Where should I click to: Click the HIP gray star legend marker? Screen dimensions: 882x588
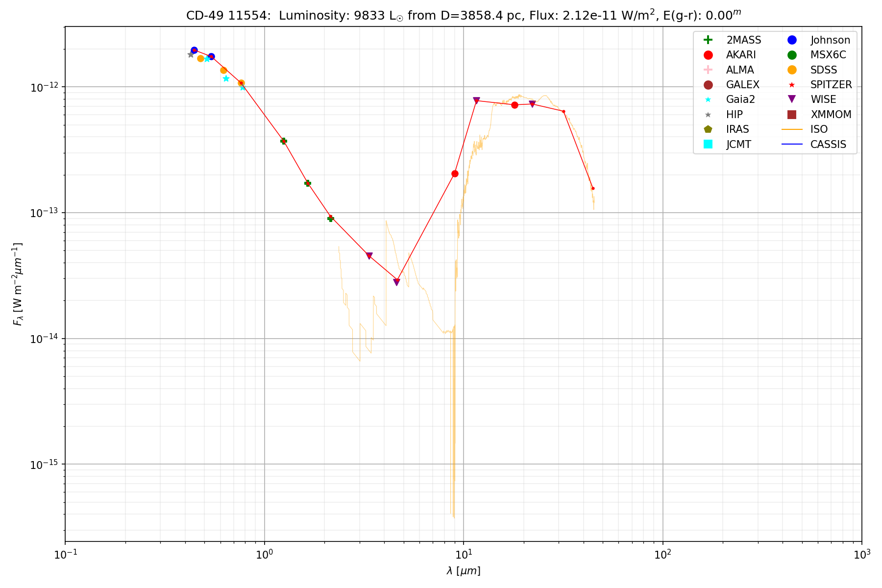point(708,115)
